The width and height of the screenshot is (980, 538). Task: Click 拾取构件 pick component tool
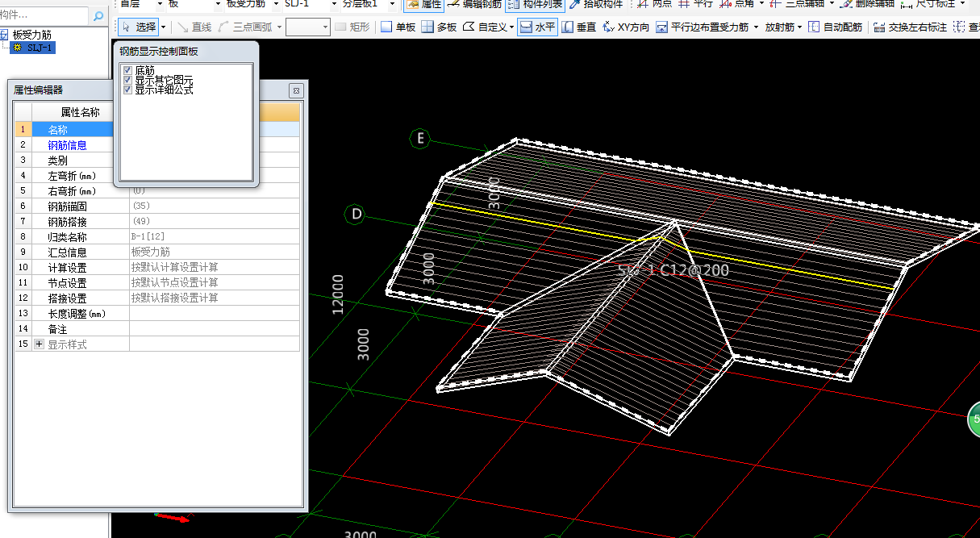(596, 4)
